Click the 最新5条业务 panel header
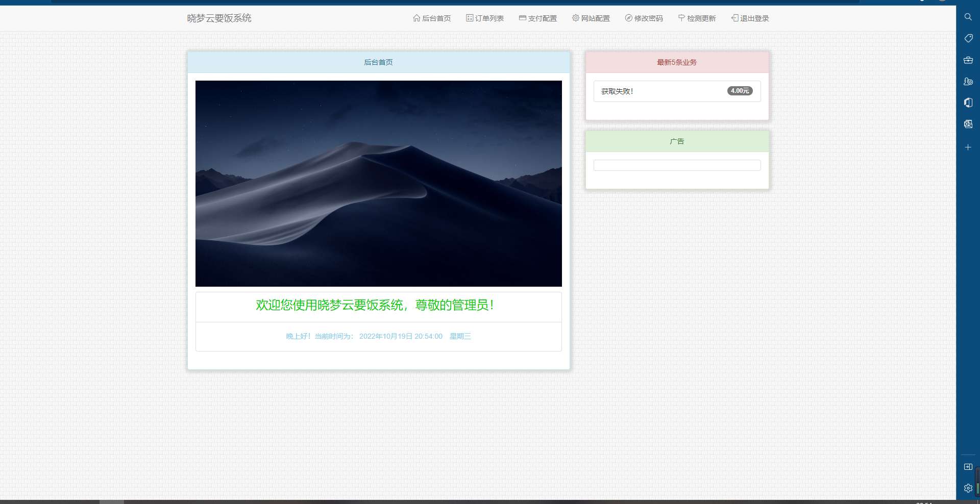The width and height of the screenshot is (980, 504). click(x=677, y=62)
